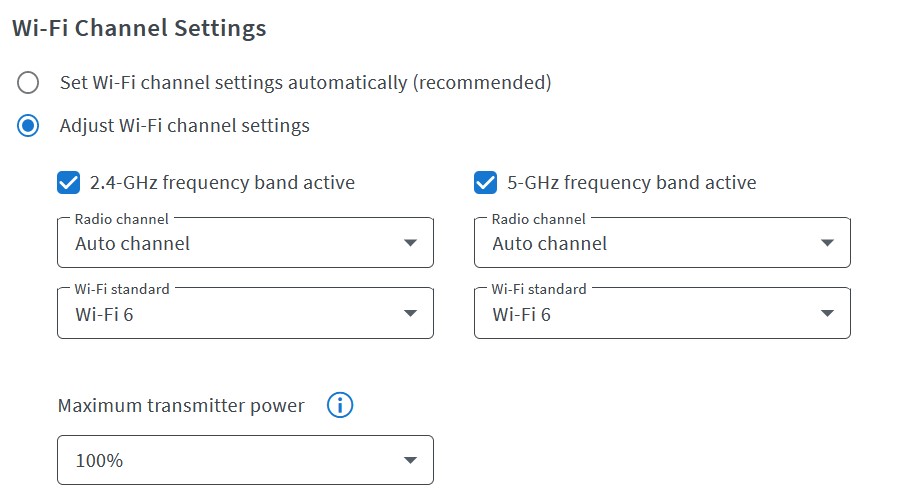This screenshot has width=916, height=500.
Task: Disable the 5-GHz frequency band active checkbox
Action: 486,182
